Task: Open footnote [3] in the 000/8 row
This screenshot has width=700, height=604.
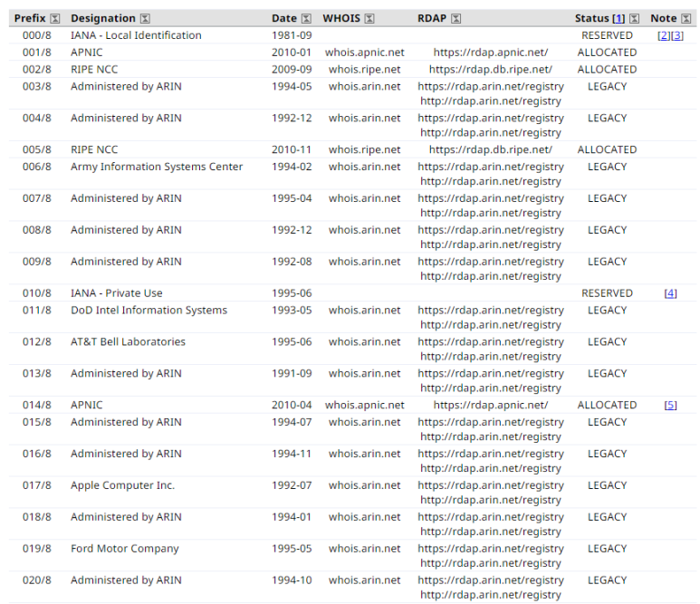Action: (676, 35)
